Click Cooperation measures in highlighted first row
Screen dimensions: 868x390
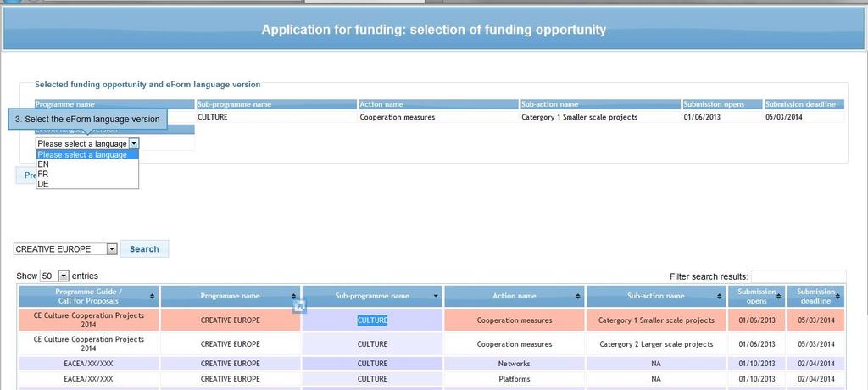(x=515, y=320)
